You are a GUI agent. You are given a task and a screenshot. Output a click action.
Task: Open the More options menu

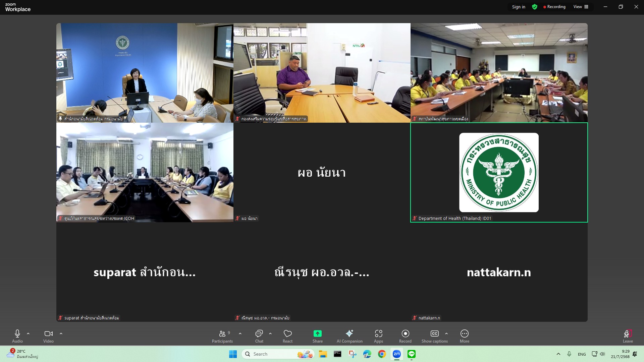click(x=465, y=336)
